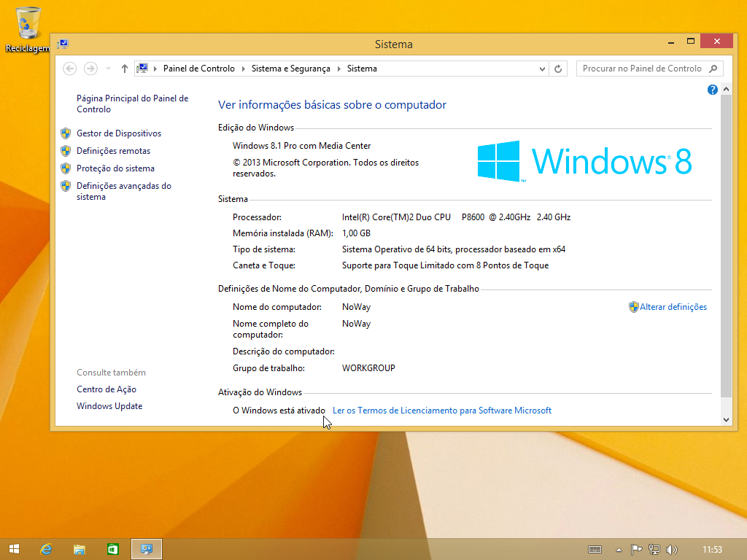The image size is (747, 560).
Task: Open the Start button on taskbar
Action: click(x=15, y=549)
